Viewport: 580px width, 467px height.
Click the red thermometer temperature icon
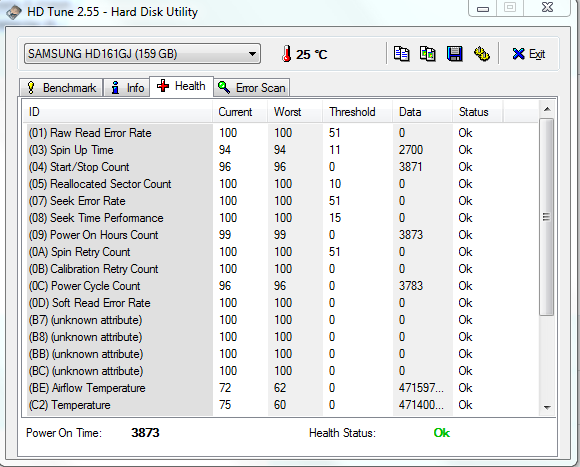(x=286, y=54)
